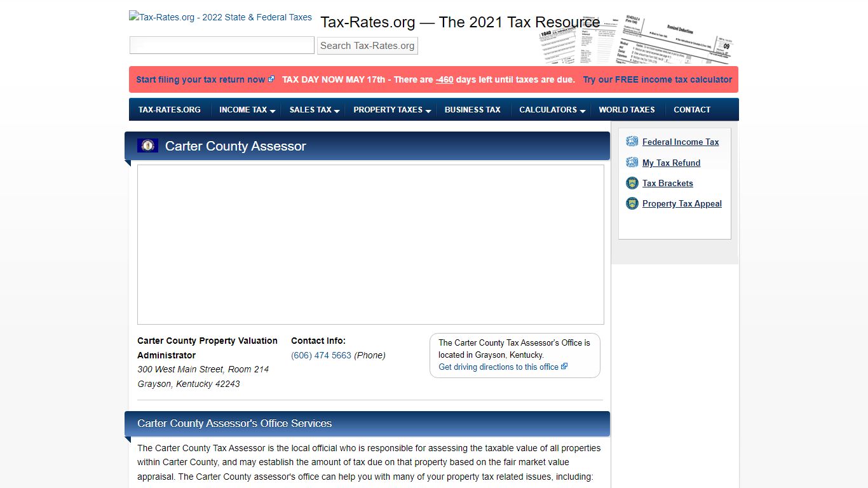Open the Federal Income Tax link
This screenshot has width=868, height=488.
(x=681, y=142)
